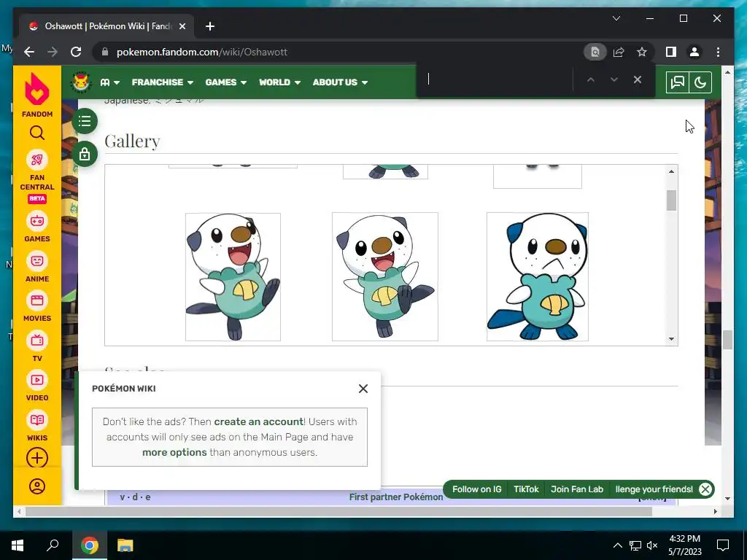
Task: Open Chrome profile menu
Action: pyautogui.click(x=694, y=52)
